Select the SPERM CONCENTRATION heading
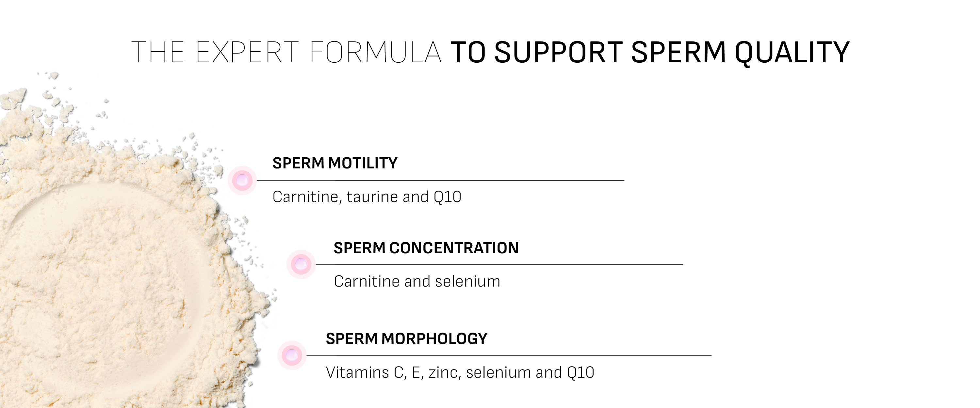 [x=426, y=248]
